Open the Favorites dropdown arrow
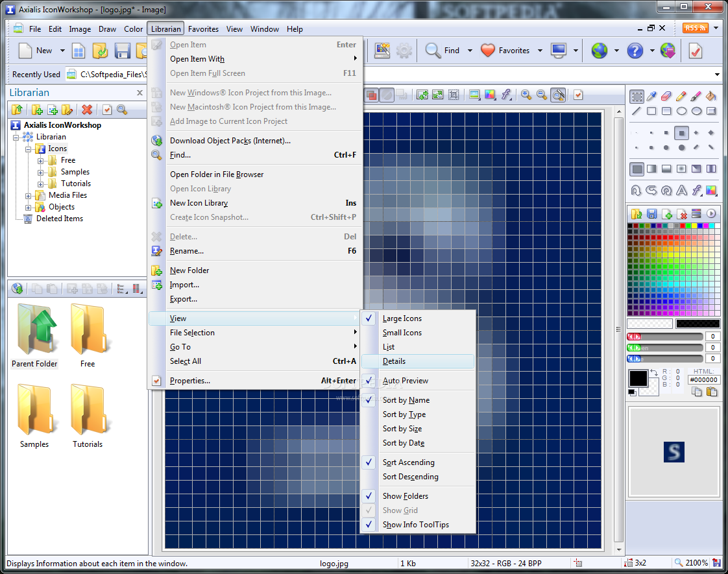This screenshot has height=574, width=728. pos(540,51)
